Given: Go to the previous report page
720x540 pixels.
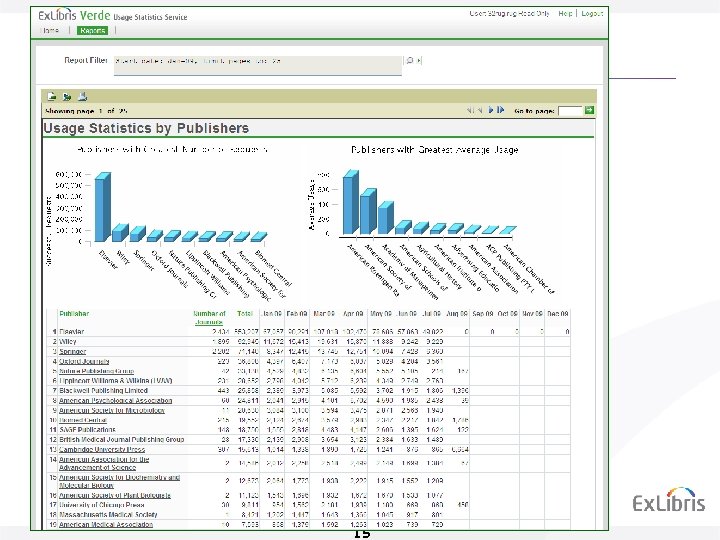Looking at the screenshot, I should coord(480,110).
